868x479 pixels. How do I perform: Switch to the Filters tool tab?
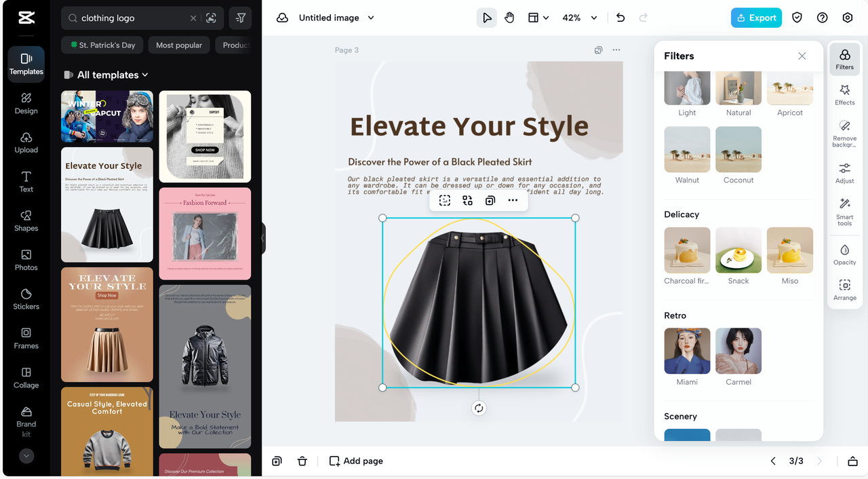point(844,60)
